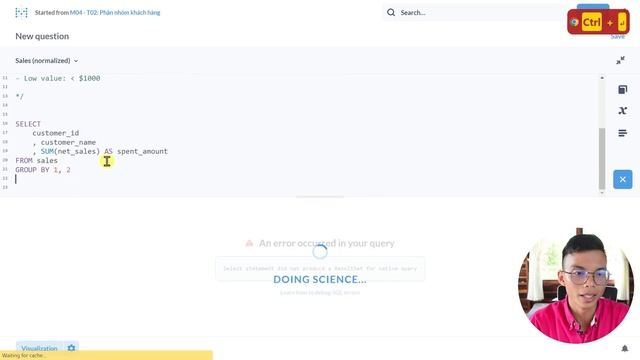Click the Save link
The image size is (640, 360).
618,36
